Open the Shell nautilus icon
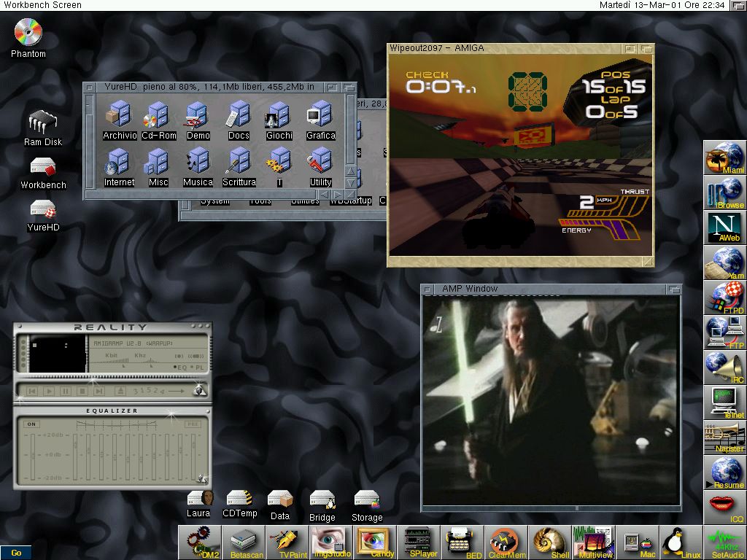The width and height of the screenshot is (747, 560). click(549, 542)
